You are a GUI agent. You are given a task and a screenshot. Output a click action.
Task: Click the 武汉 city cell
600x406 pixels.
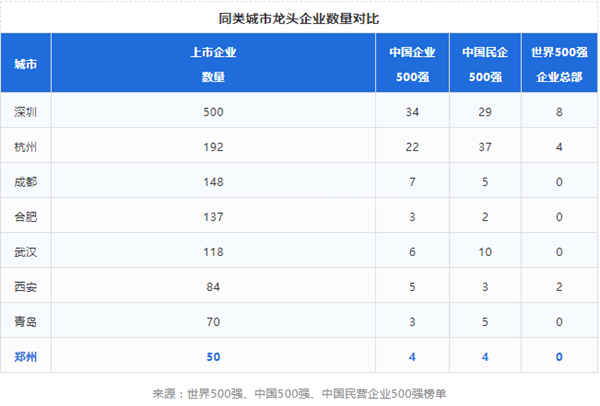pyautogui.click(x=26, y=251)
